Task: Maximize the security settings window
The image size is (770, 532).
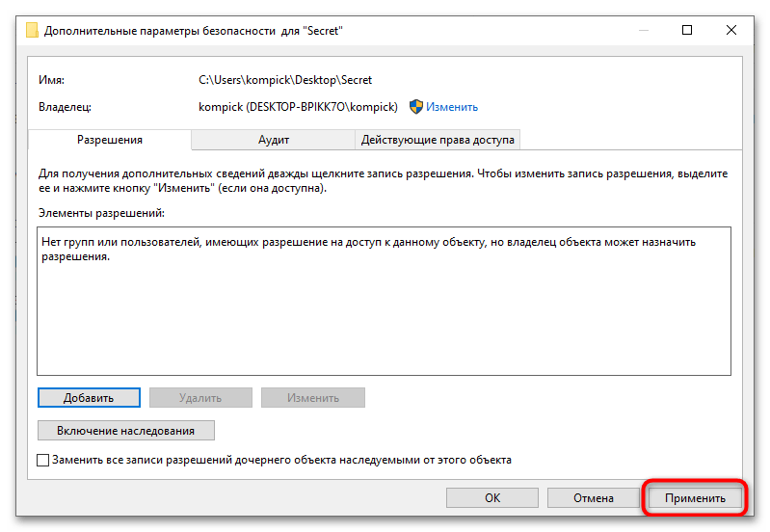Action: click(x=687, y=31)
